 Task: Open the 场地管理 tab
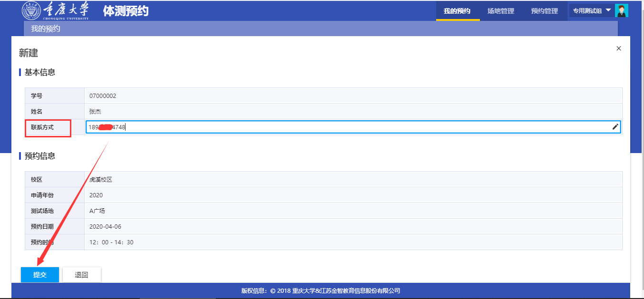(x=500, y=11)
